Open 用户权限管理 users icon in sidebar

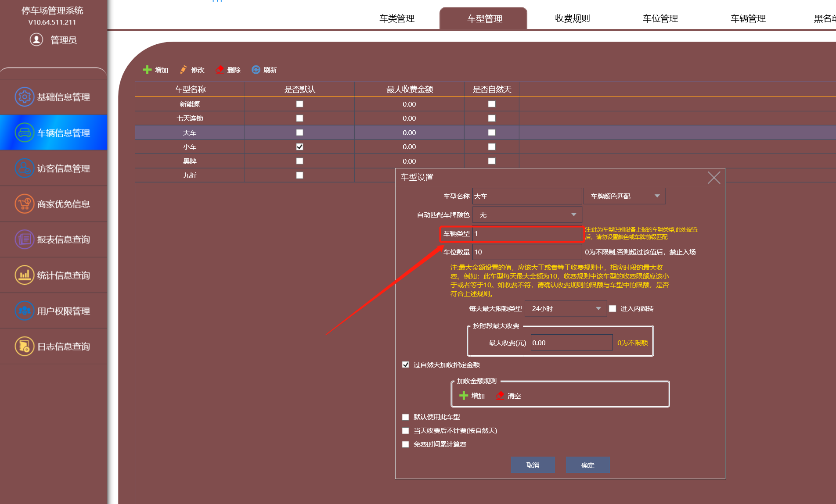tap(25, 311)
